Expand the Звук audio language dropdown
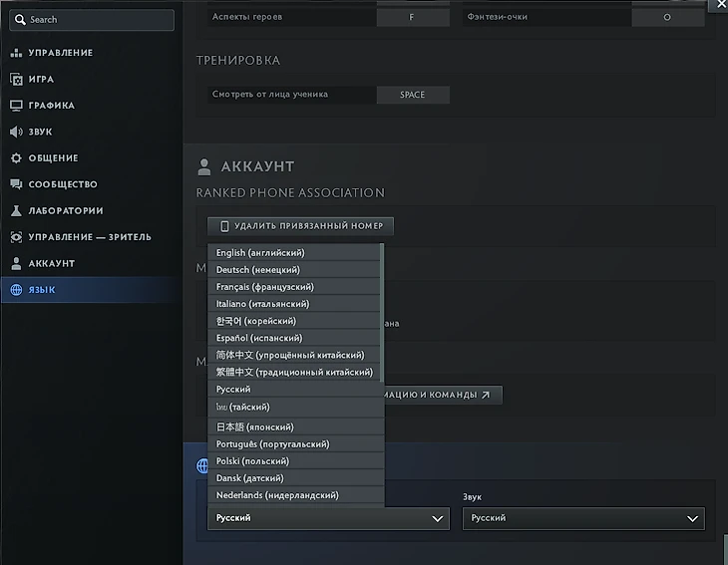This screenshot has height=565, width=728. tap(583, 518)
